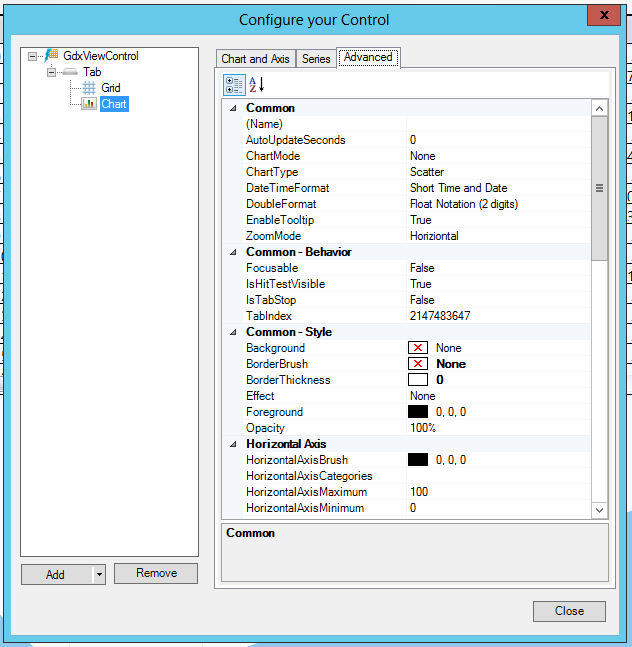Click the Close button at bottom
632x647 pixels.
click(569, 611)
